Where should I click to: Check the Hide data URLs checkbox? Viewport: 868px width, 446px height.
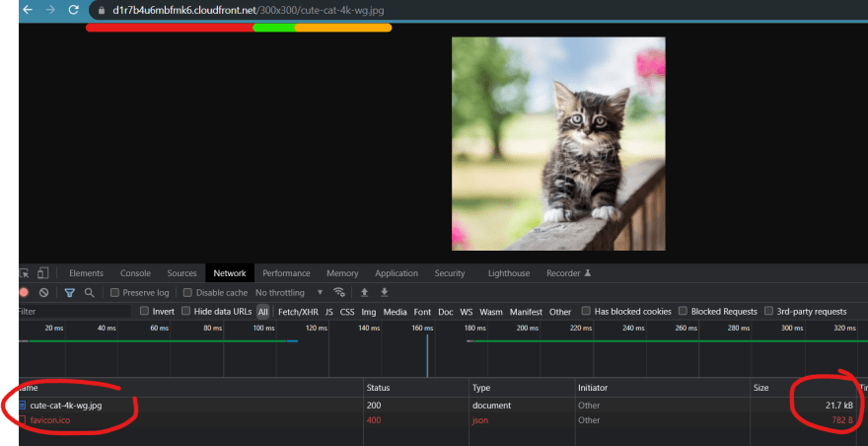coord(186,312)
